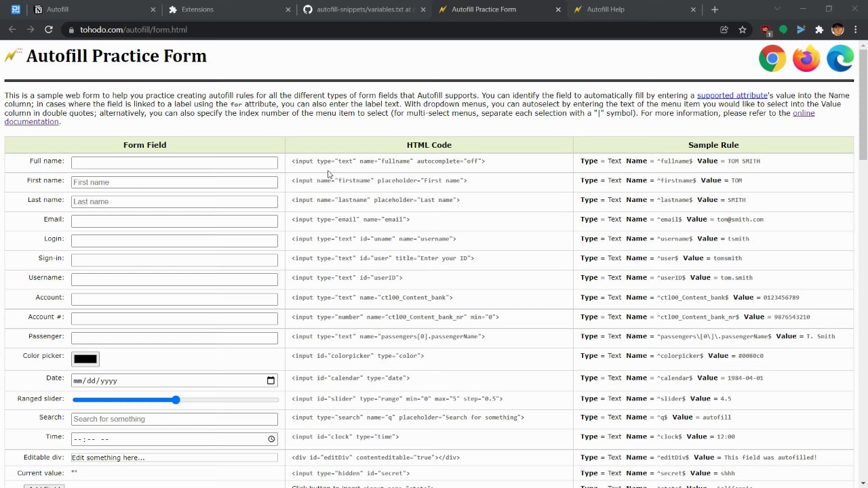Open the calendar picker in Date field
The width and height of the screenshot is (868, 488).
tap(271, 381)
